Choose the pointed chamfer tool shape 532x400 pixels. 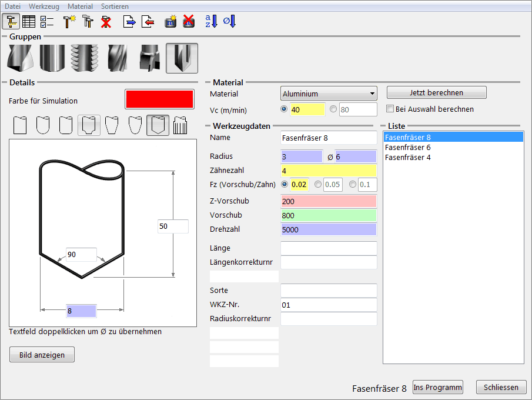(158, 125)
